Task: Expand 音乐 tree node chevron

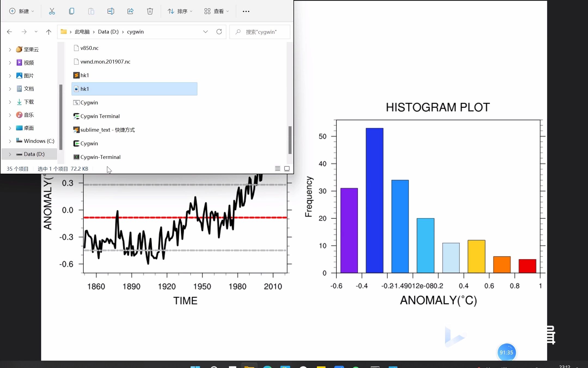Action: (10, 115)
